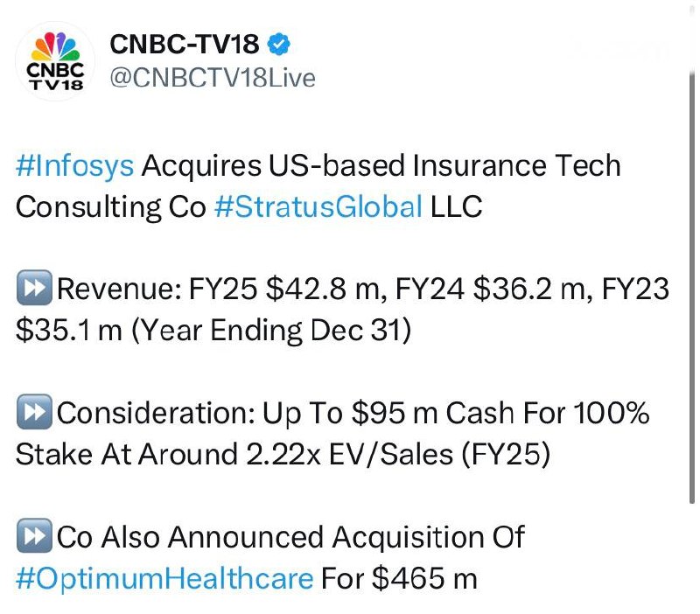Click the fast-forward emoji beside Consideration

(34, 415)
